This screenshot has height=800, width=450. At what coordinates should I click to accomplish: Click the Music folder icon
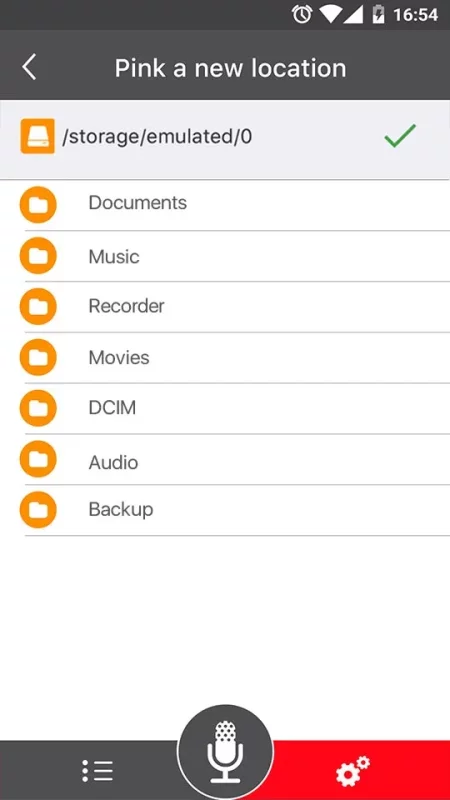tap(38, 256)
